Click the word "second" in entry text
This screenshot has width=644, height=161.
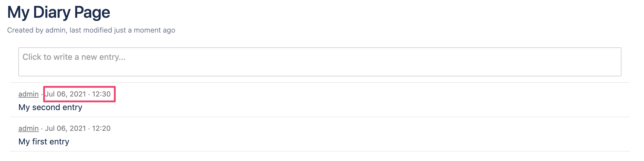tap(46, 107)
